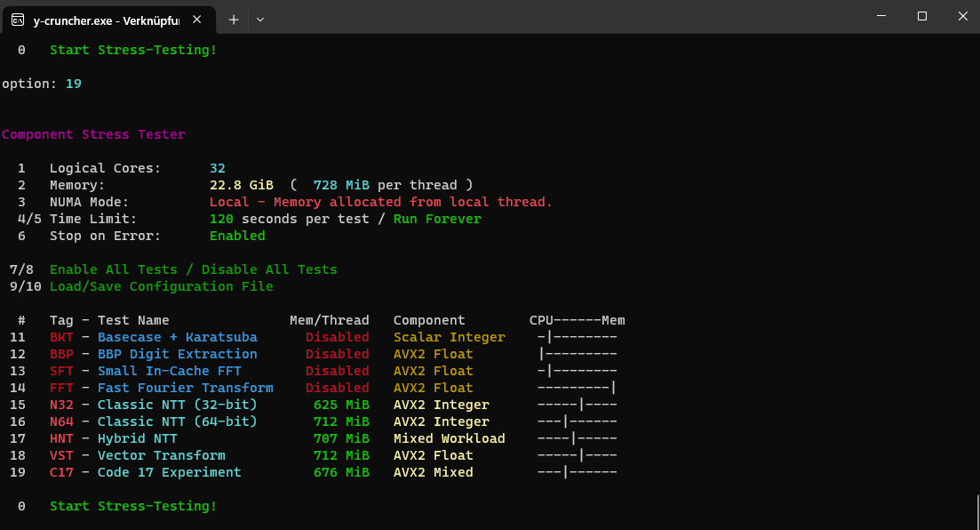Click '676 MiB' in C17 row
Image resolution: width=980 pixels, height=530 pixels.
click(341, 472)
